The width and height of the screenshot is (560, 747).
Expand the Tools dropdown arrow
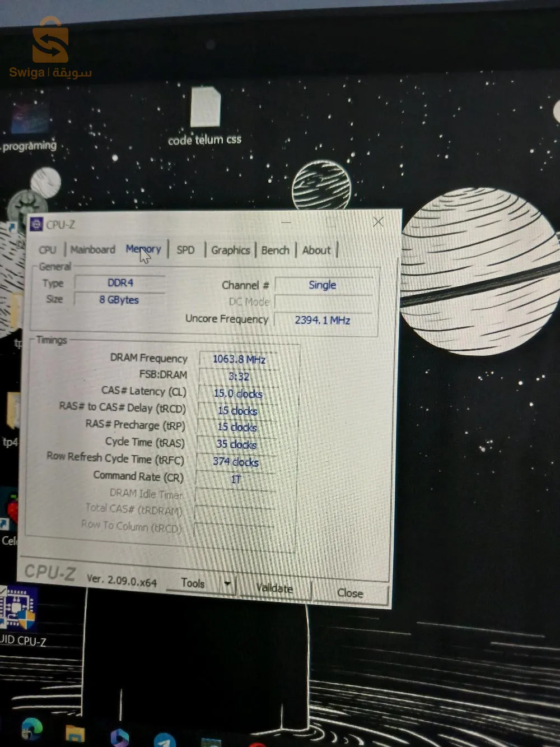point(227,584)
